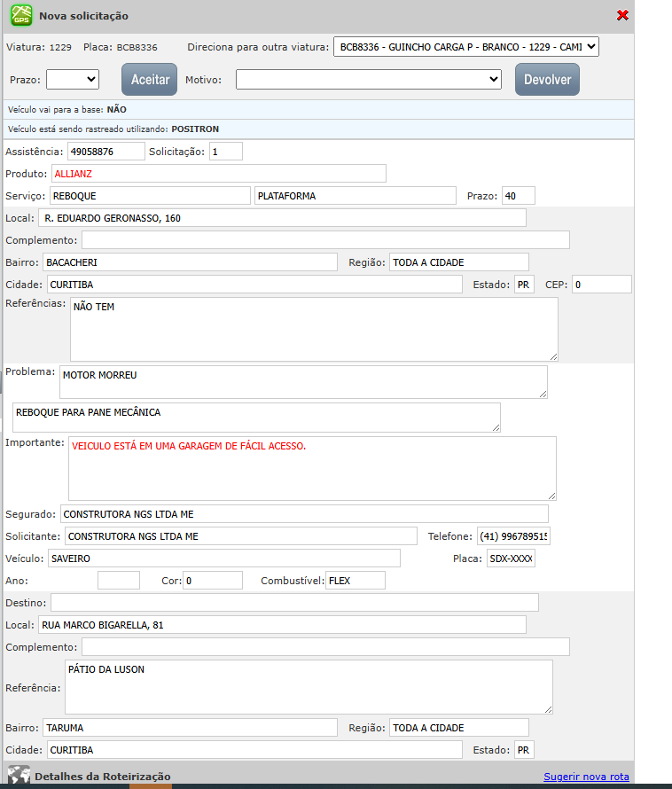Click the Combustível field showing FLEX
Viewport: 672px width, 789px height.
[355, 581]
